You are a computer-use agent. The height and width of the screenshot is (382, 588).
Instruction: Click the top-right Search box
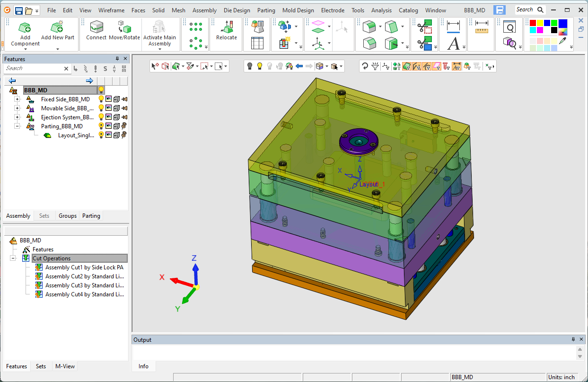click(x=529, y=10)
